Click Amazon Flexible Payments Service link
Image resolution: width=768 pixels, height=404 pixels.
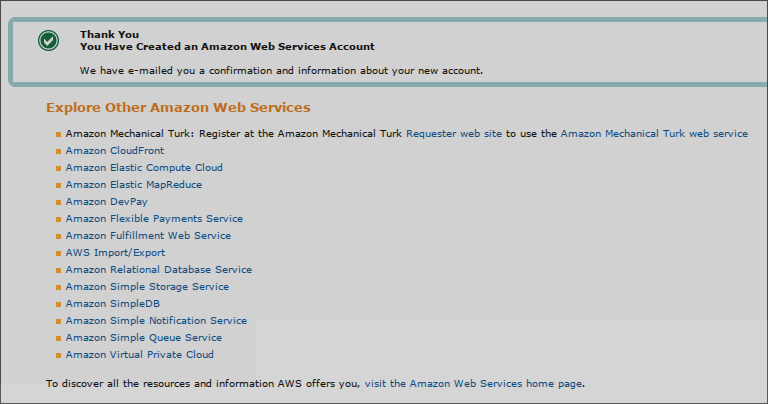(x=154, y=219)
